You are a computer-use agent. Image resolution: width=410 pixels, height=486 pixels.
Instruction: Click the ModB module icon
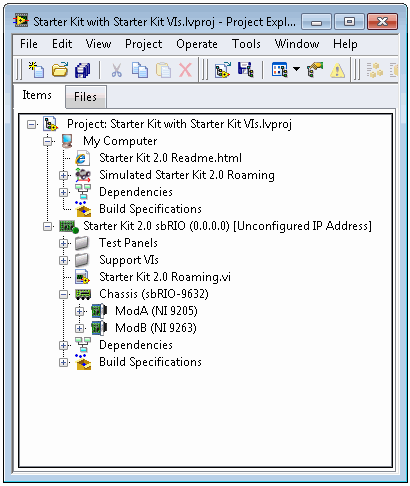99,328
